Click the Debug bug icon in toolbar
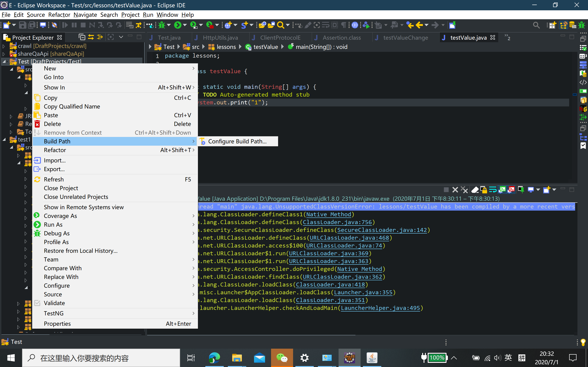The image size is (588, 367). click(x=162, y=25)
